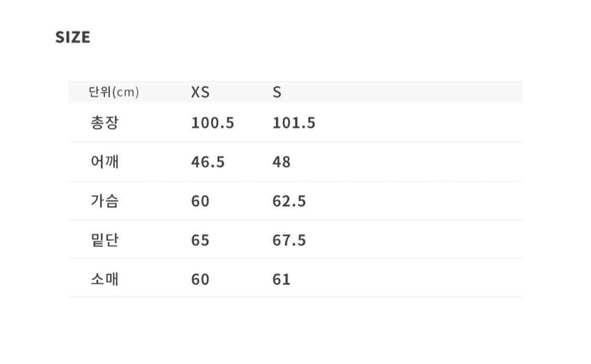The width and height of the screenshot is (591, 364).
Task: Click the 밑단 row label
Action: [x=105, y=240]
